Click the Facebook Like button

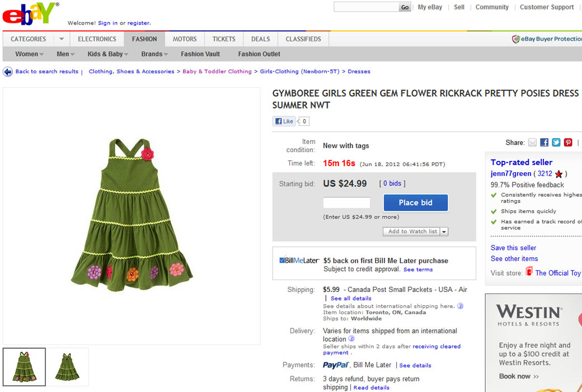click(x=284, y=121)
